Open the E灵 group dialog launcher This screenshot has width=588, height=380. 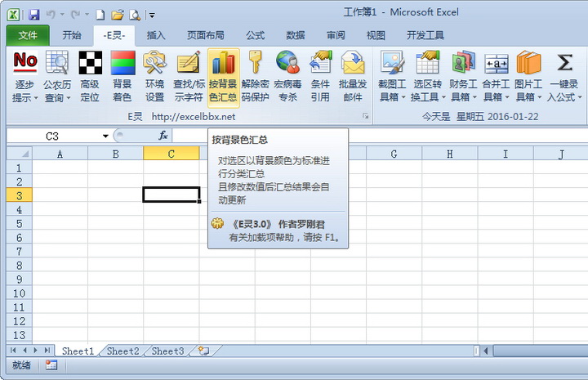[x=365, y=116]
